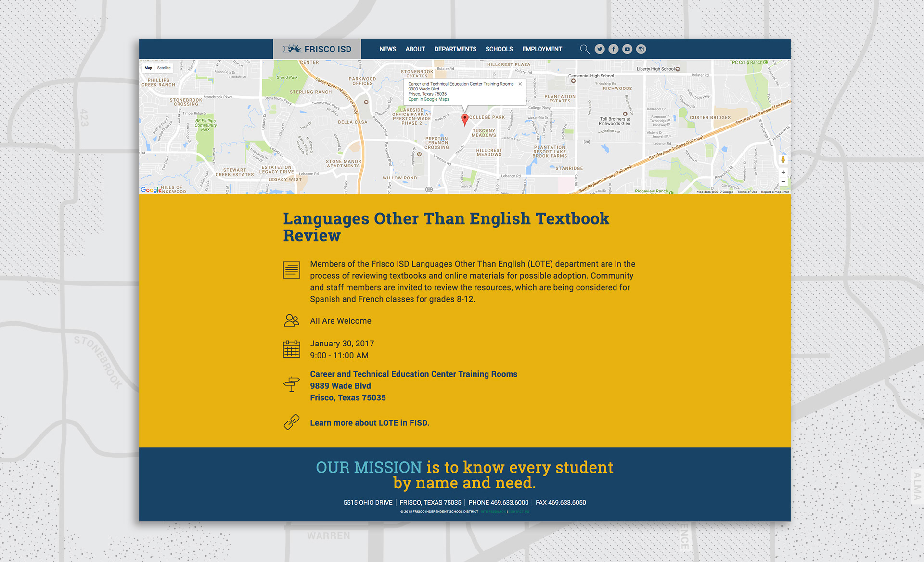Select the Map view type
The width and height of the screenshot is (924, 562).
148,68
